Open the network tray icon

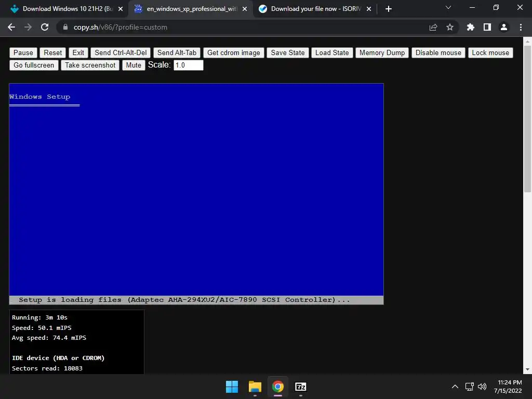click(469, 387)
